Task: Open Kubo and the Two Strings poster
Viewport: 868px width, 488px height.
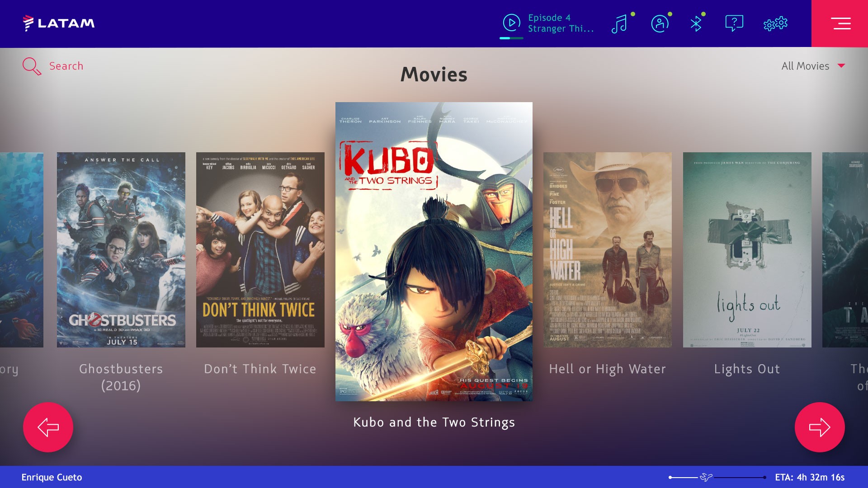Action: (434, 251)
